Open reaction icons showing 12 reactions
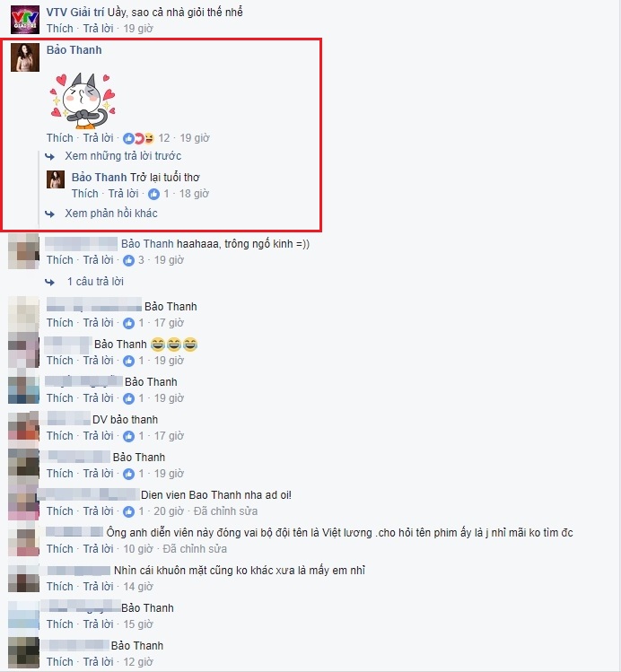 pos(138,138)
